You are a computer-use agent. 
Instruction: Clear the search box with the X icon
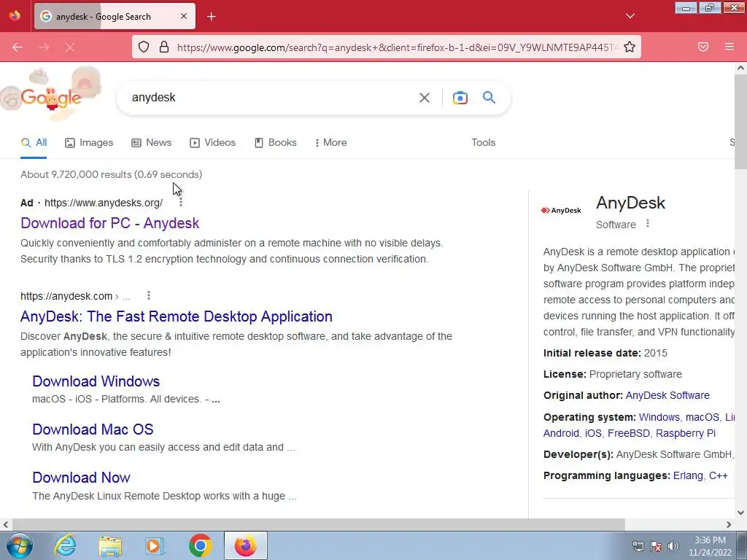tap(424, 98)
